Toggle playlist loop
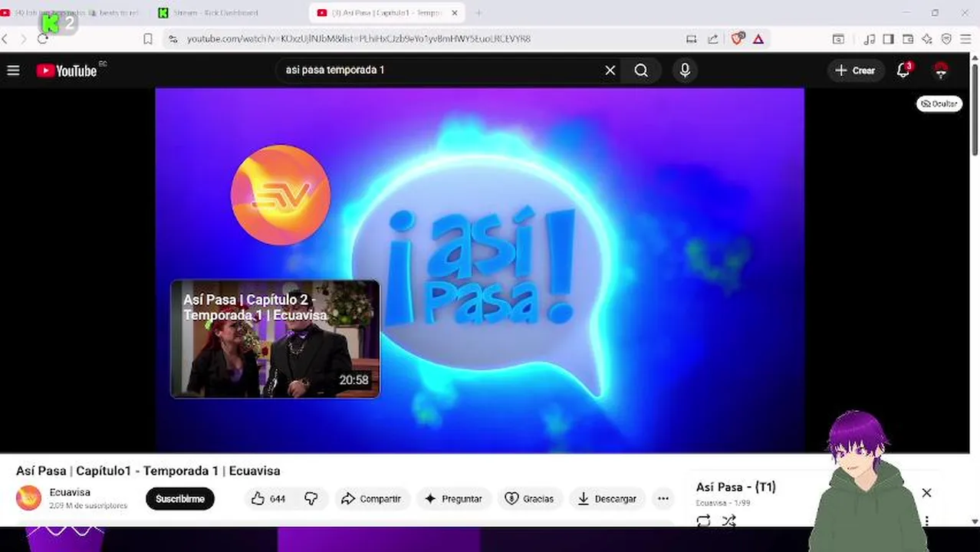Viewport: 980px width, 552px height. point(703,521)
